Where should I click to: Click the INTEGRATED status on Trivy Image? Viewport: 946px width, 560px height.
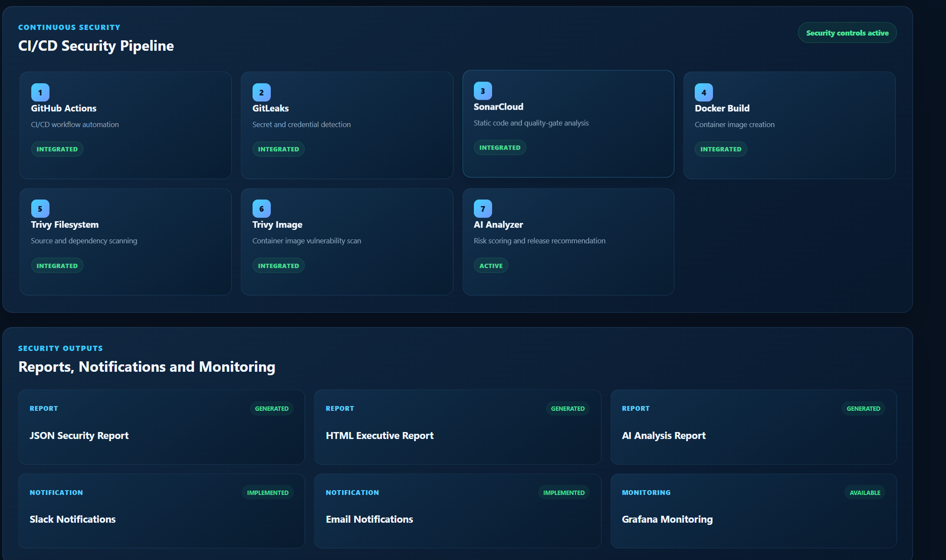(279, 265)
